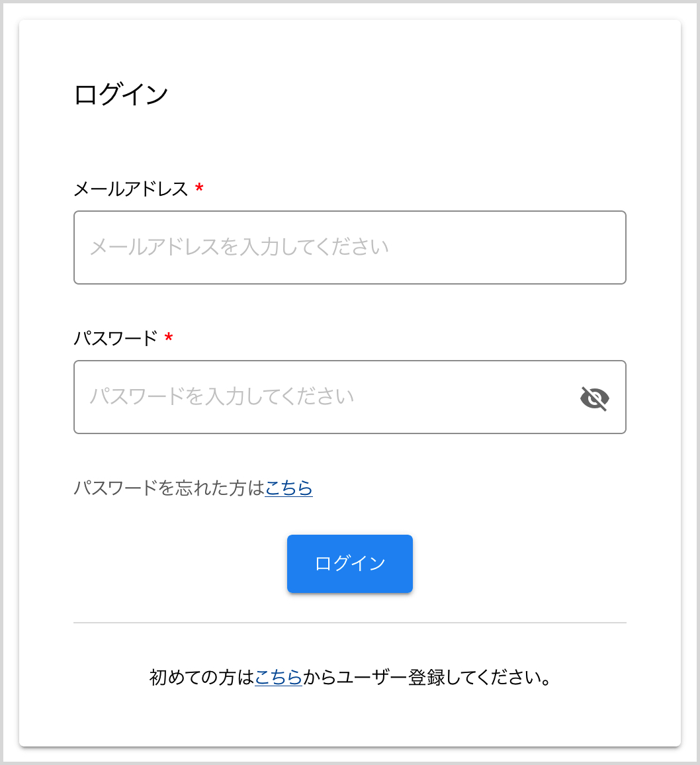
Task: Open the user registration こちら link
Action: [x=279, y=678]
